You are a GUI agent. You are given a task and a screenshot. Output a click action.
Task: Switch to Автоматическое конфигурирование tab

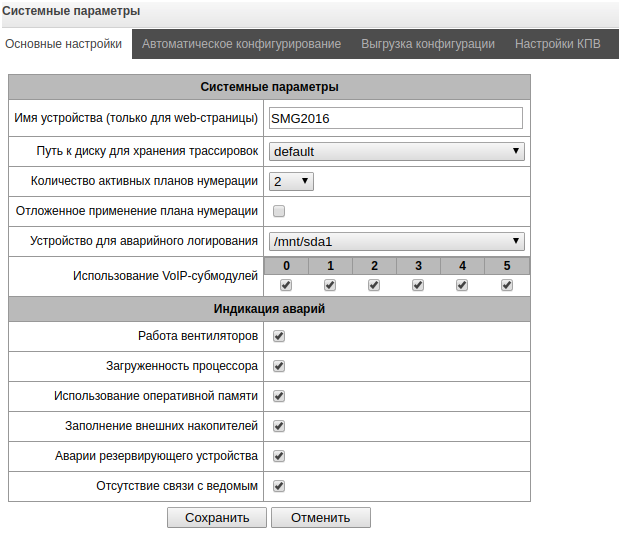coord(241,44)
